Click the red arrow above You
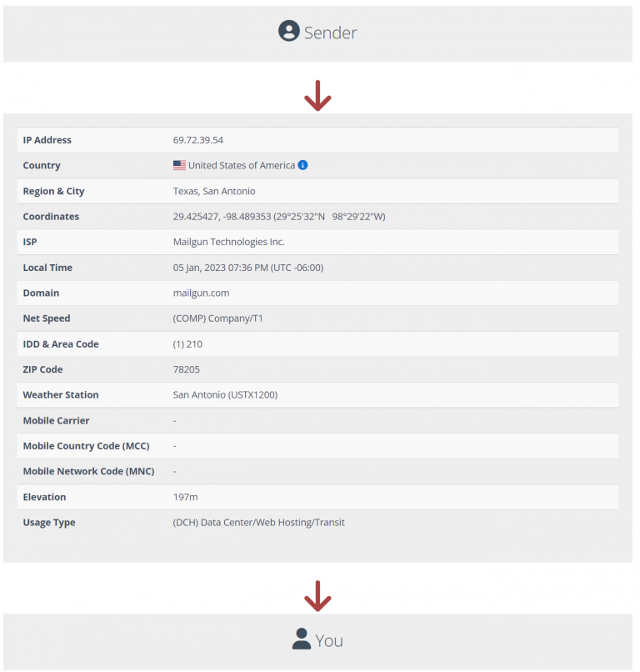The width and height of the screenshot is (640, 672). [317, 596]
